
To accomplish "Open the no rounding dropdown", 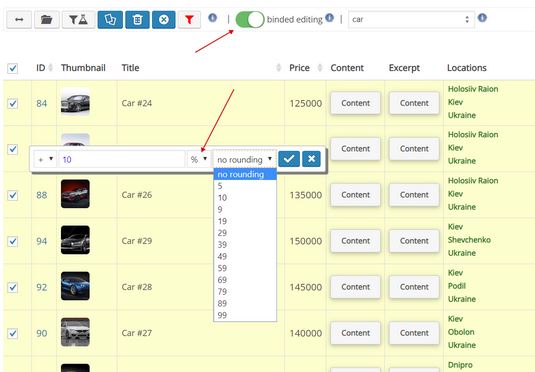I will pos(244,159).
